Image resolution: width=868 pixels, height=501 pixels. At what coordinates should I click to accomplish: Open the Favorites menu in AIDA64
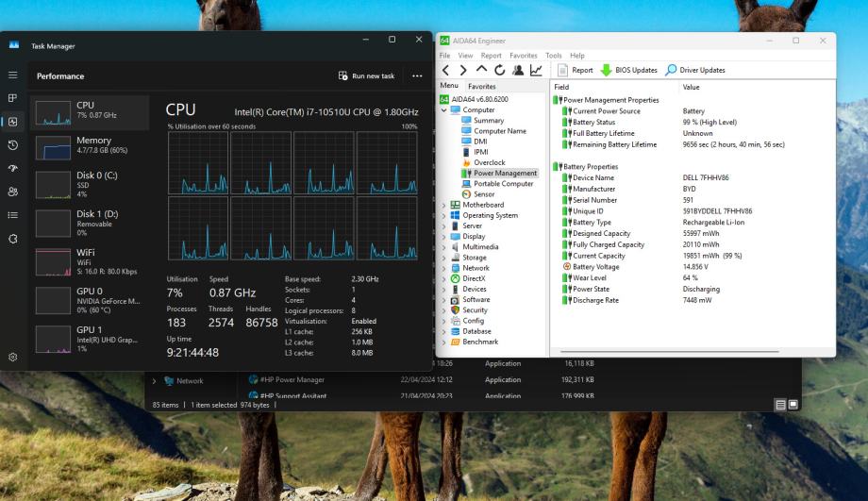[523, 56]
